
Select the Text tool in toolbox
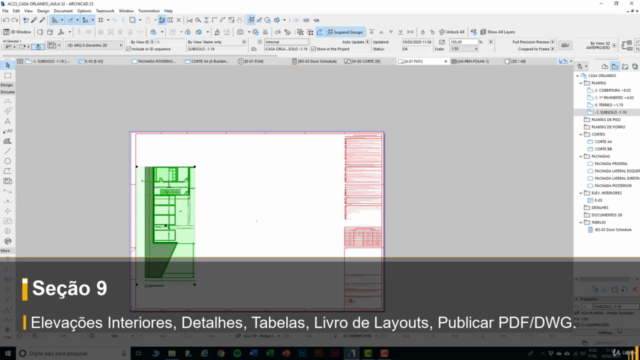7,121
